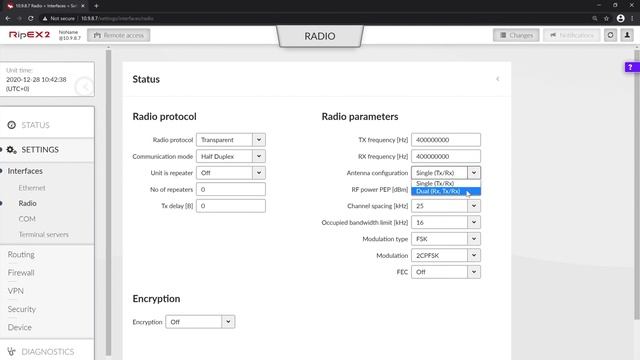
Task: Click the unit refresh icon in header
Action: pos(610,36)
